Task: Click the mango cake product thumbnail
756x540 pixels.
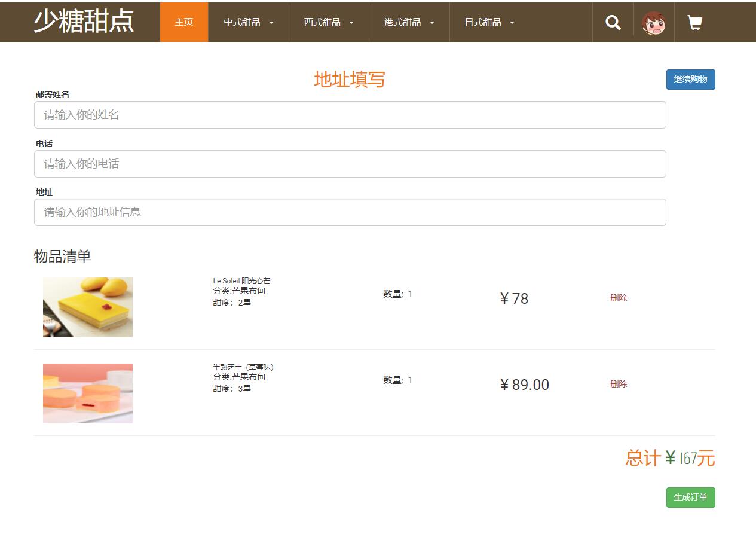Action: pyautogui.click(x=87, y=307)
